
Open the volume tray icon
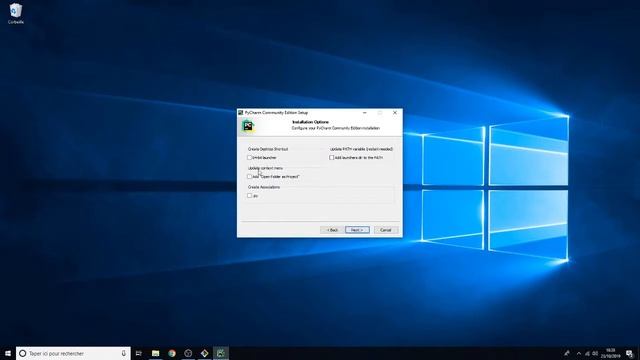tap(595, 353)
